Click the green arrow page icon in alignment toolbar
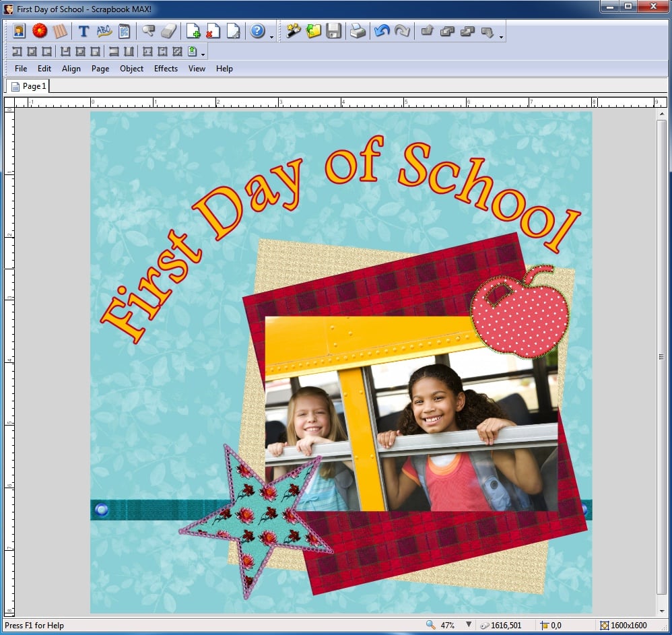 pos(192,51)
